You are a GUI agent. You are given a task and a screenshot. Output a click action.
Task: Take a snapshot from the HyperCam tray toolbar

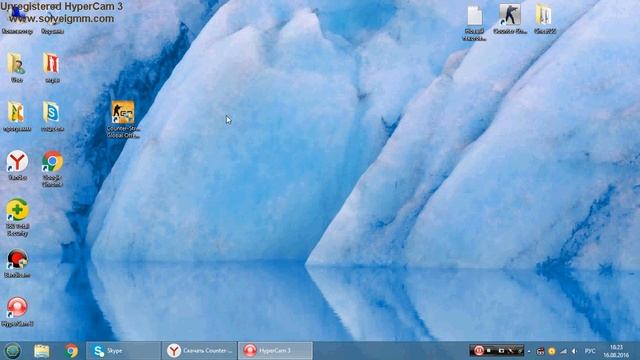pyautogui.click(x=501, y=351)
